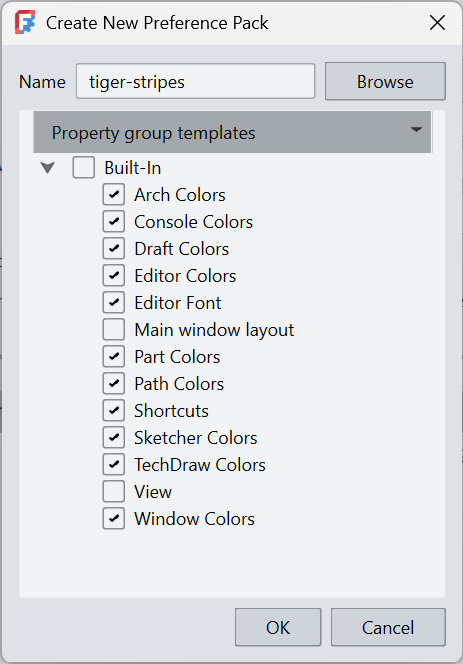Select the Console Colors row label

193,222
